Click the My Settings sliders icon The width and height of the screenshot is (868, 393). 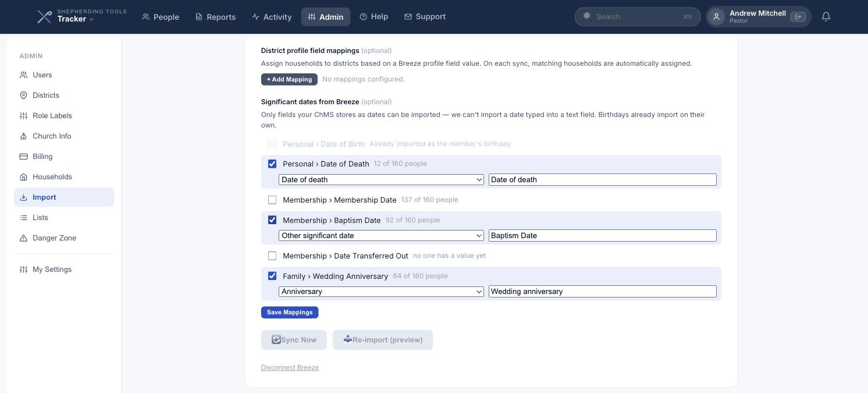(x=23, y=270)
